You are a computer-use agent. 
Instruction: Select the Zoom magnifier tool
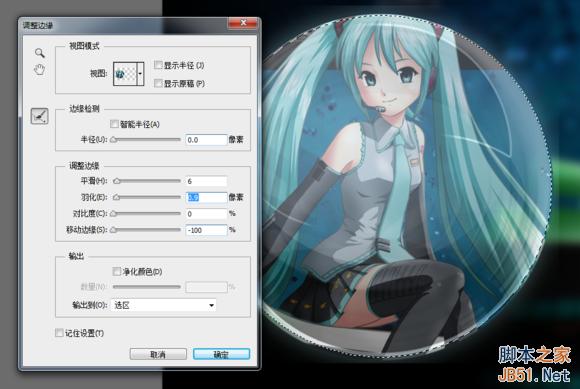40,53
